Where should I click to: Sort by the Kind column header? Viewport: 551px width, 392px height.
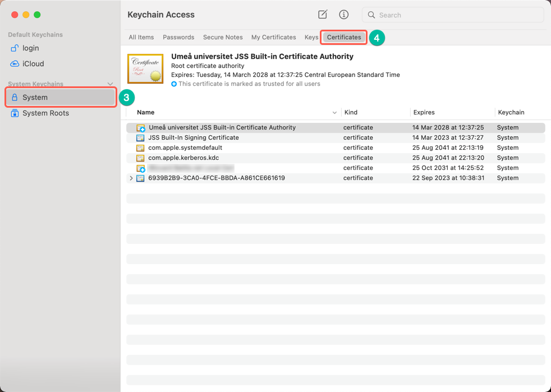click(351, 112)
